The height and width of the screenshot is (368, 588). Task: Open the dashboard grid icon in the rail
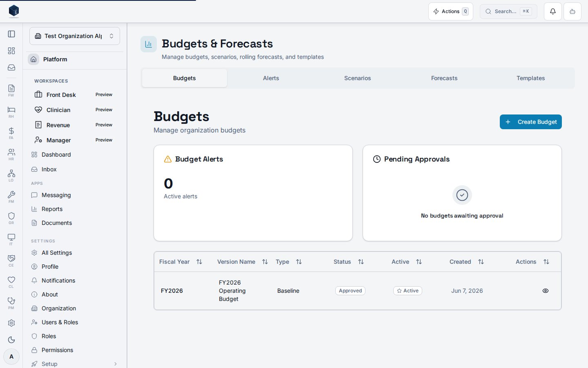coord(11,51)
